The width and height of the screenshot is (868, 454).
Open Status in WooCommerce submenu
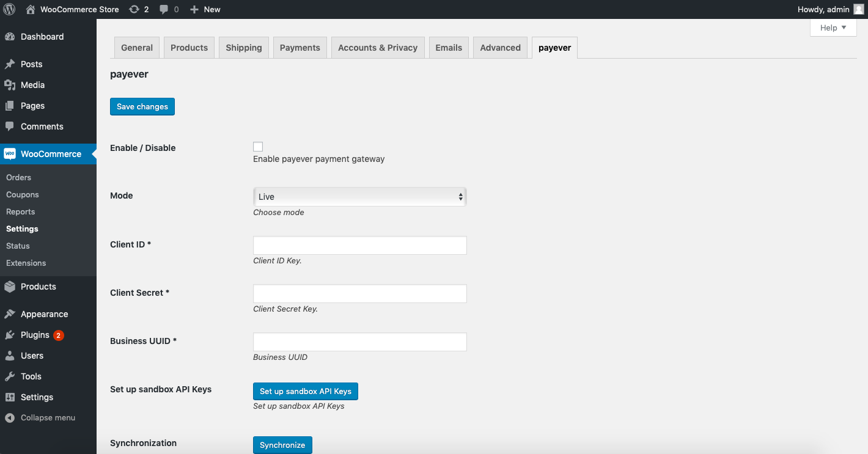pos(18,246)
